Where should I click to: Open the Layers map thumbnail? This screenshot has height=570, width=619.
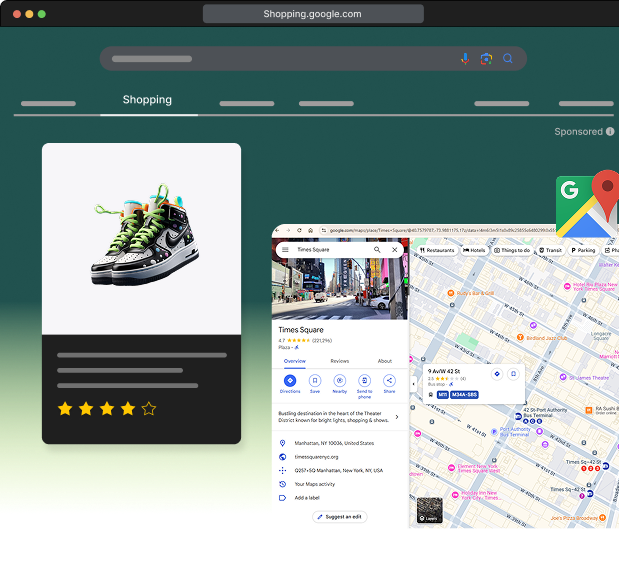coord(430,510)
